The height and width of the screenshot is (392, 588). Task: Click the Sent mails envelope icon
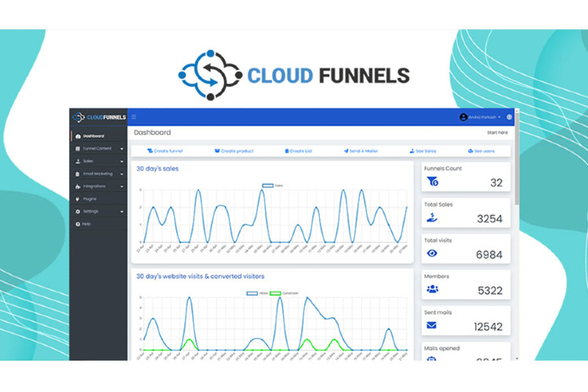(x=432, y=325)
